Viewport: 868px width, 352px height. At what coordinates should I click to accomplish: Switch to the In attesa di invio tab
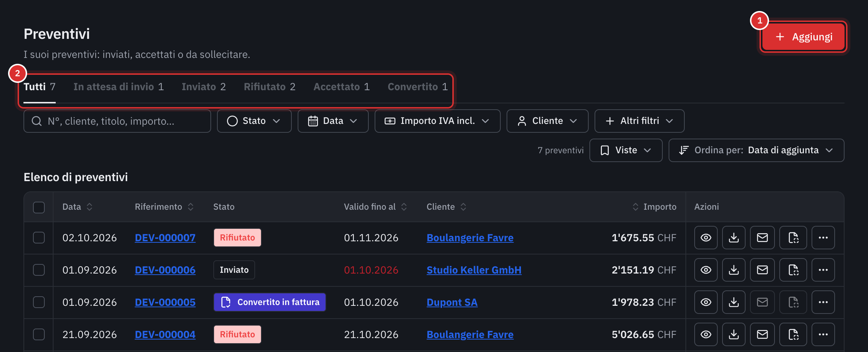(118, 87)
